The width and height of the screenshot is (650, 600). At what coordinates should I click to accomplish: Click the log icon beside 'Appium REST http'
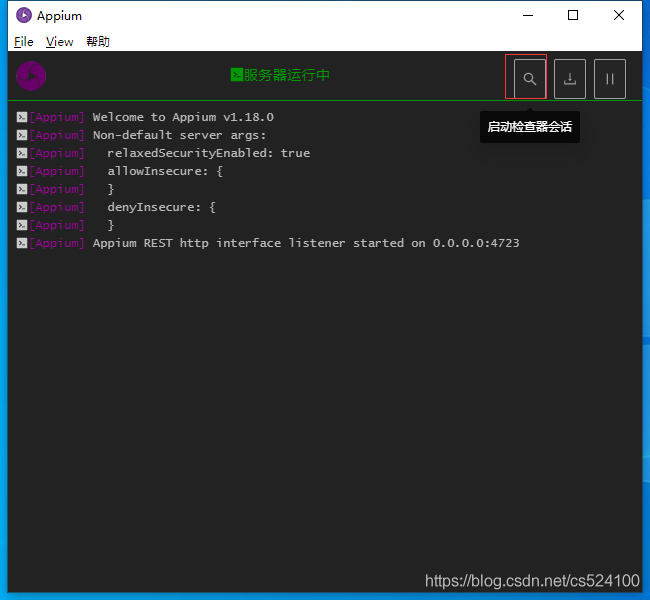click(x=22, y=243)
